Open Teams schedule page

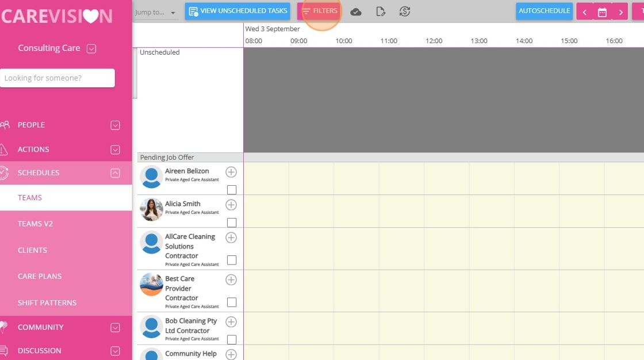[66, 198]
